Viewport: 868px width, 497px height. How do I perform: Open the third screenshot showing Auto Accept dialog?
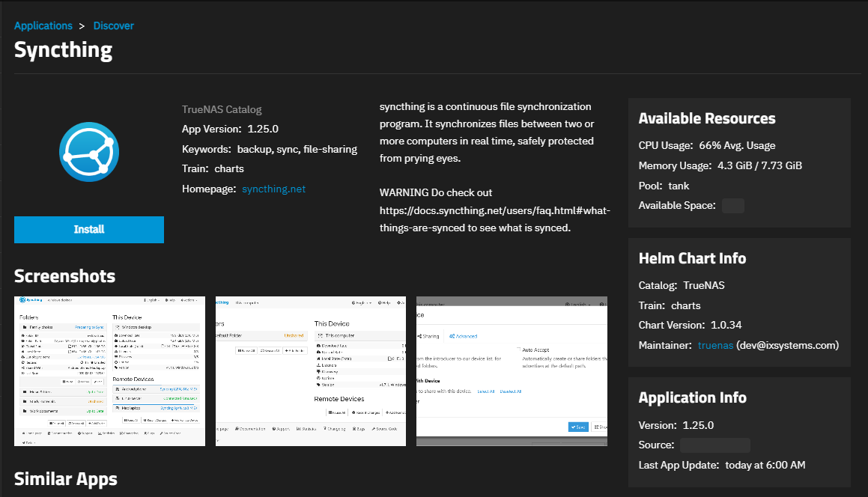512,371
